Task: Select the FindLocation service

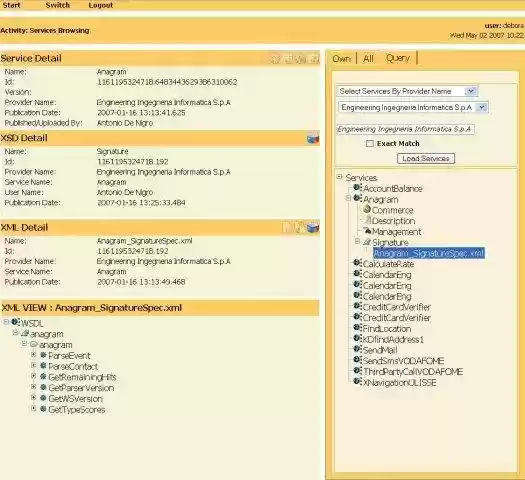Action: [x=387, y=329]
